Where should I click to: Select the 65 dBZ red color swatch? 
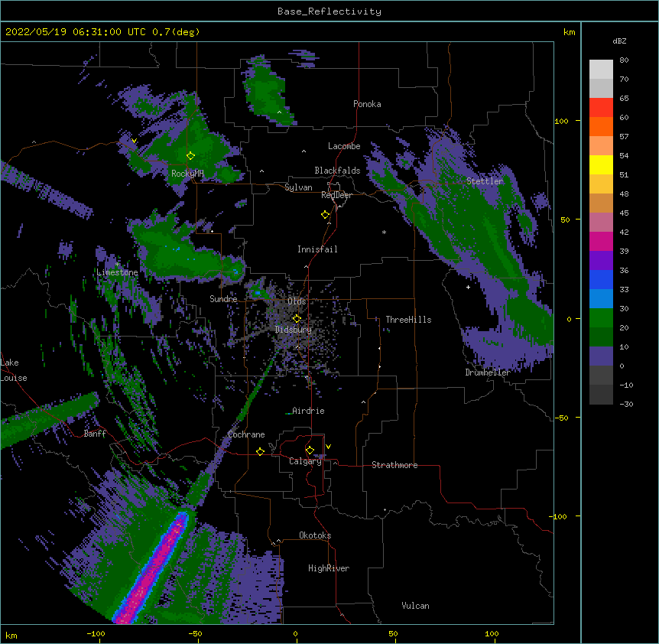click(x=601, y=107)
